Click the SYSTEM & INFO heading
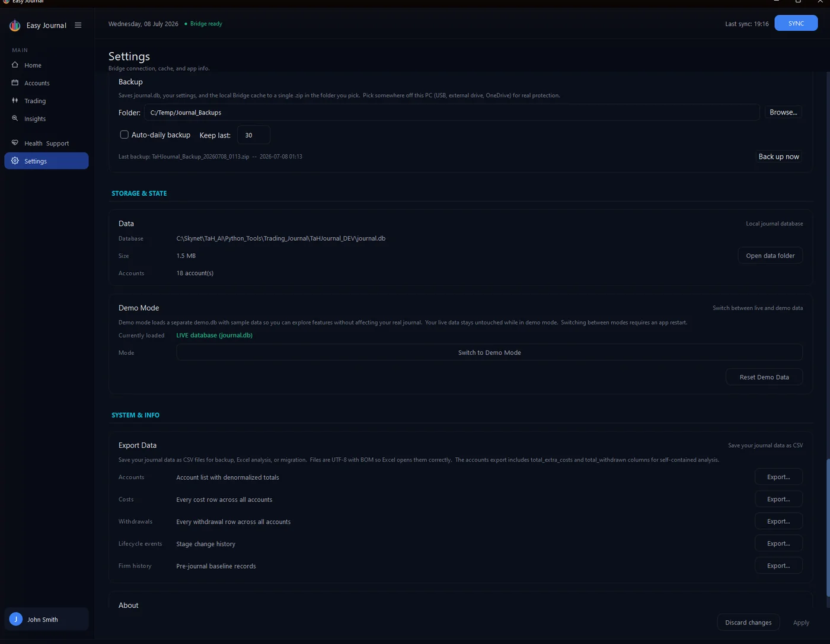The image size is (830, 644). click(x=136, y=415)
